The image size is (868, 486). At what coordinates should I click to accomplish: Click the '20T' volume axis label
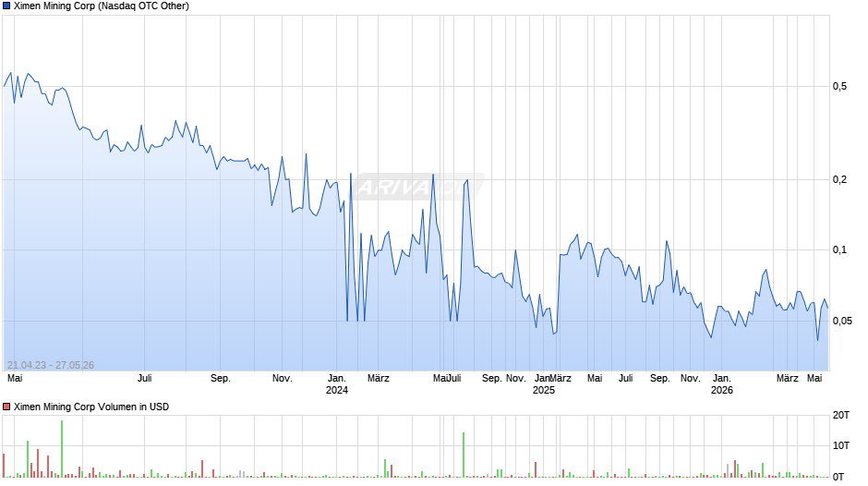point(841,415)
